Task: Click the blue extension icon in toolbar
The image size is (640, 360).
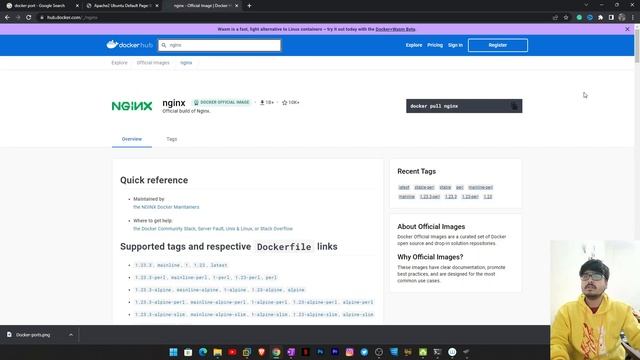Action: [x=590, y=18]
